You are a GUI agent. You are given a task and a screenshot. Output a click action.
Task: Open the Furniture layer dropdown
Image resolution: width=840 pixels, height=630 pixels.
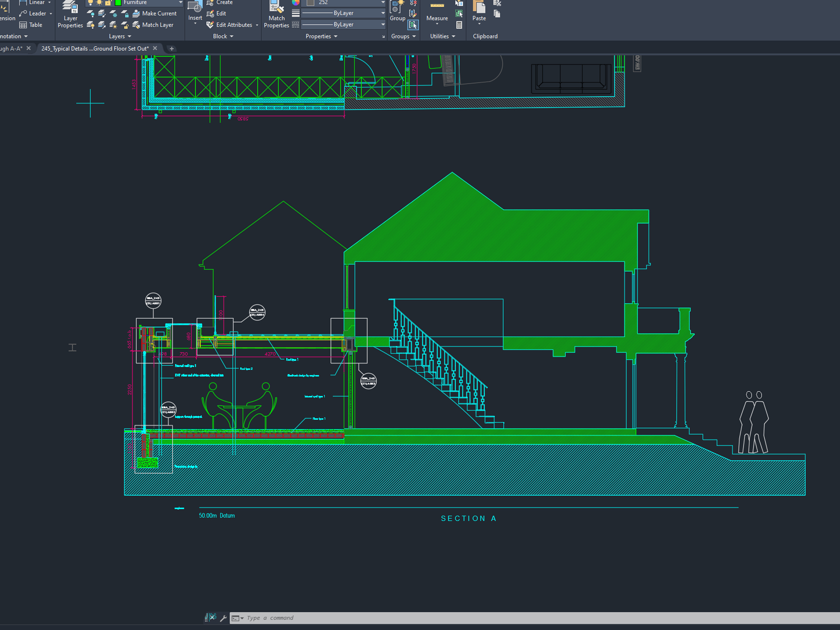(180, 3)
